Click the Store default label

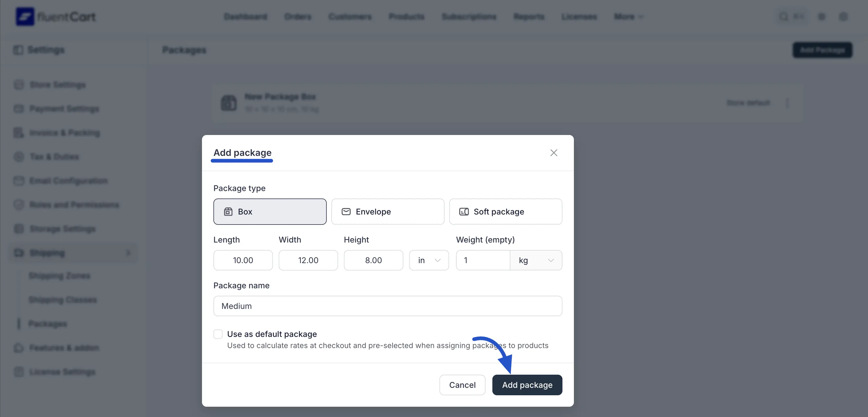(x=748, y=103)
